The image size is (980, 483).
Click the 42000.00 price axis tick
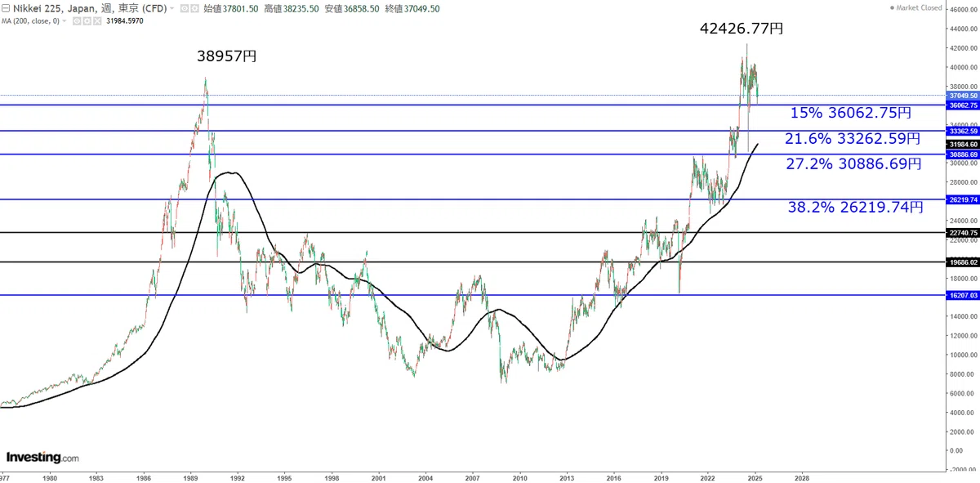click(964, 47)
